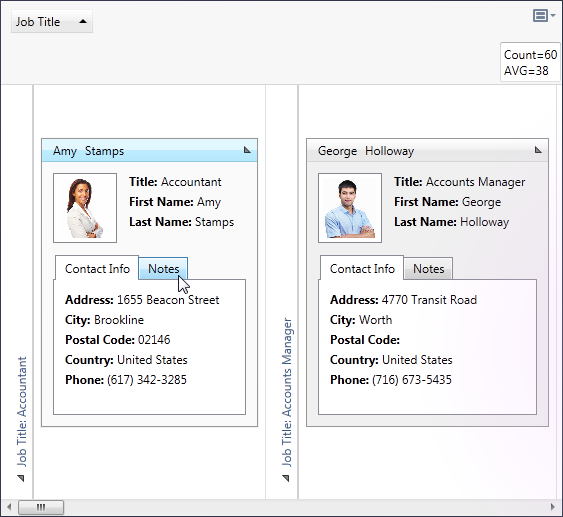Click the Job Title group panel button
This screenshot has width=563, height=517.
coord(52,22)
